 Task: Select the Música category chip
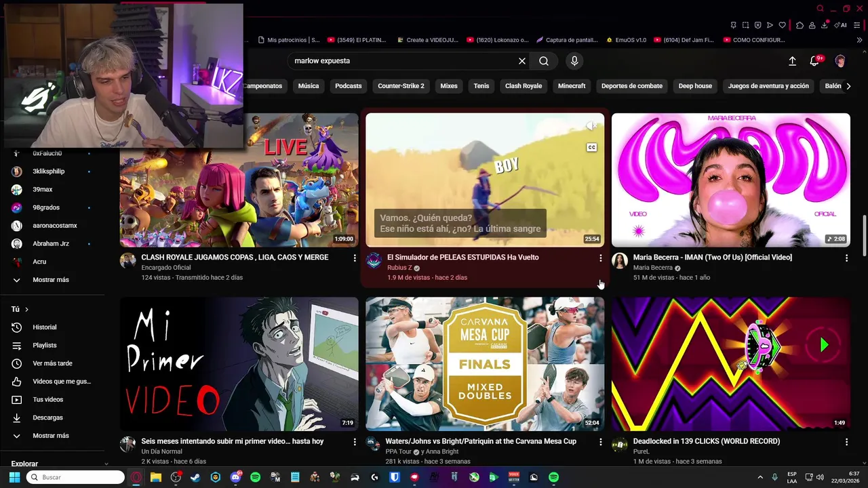coord(309,86)
